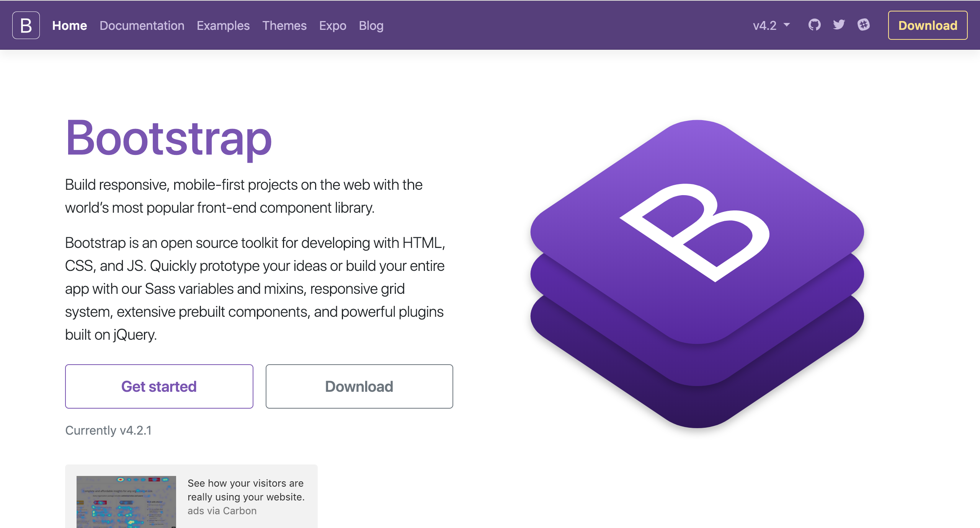Click the Get started button

pyautogui.click(x=159, y=387)
